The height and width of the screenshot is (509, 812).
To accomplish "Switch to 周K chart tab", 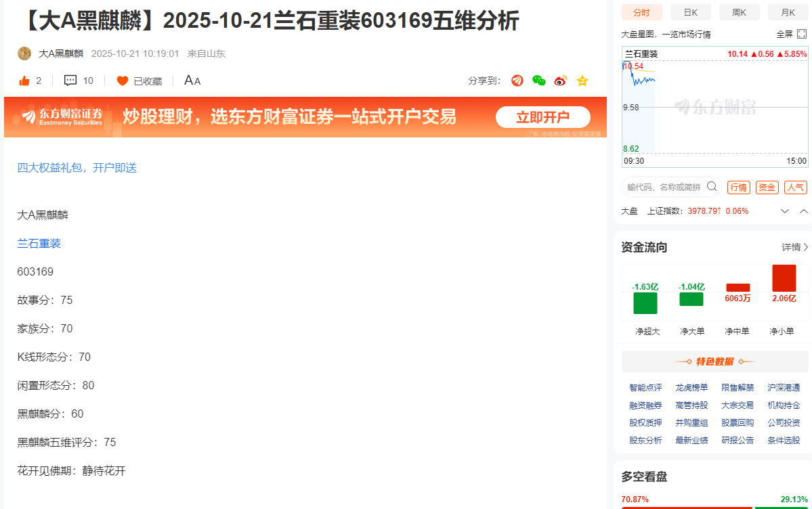I will (740, 12).
